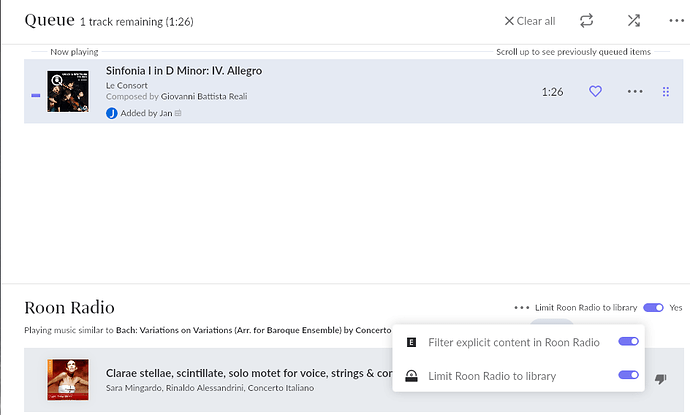Click Bach: Variations on Variations link
The image size is (690, 415).
pyautogui.click(x=253, y=330)
